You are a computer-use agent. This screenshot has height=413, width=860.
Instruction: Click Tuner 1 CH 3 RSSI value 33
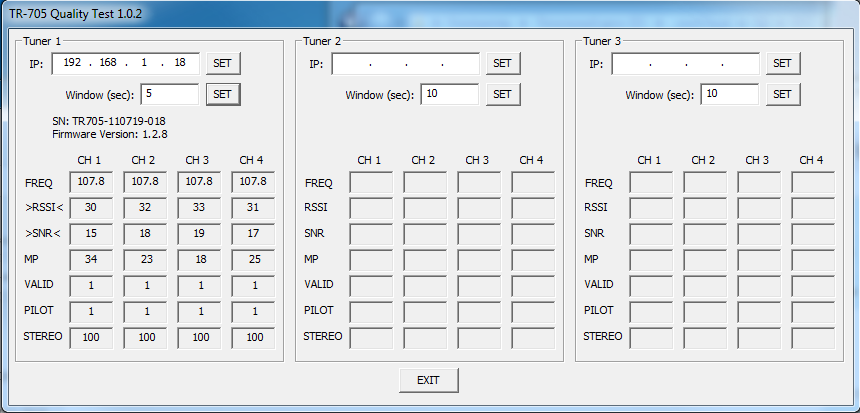pyautogui.click(x=199, y=208)
